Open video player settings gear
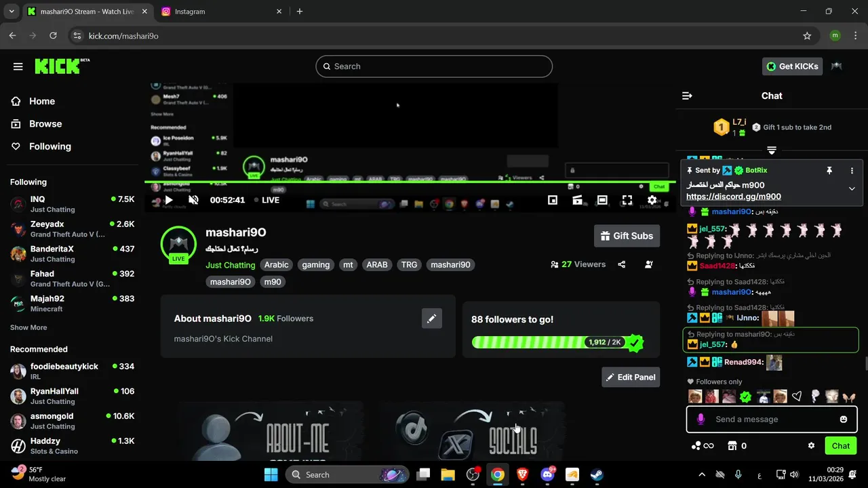 click(652, 200)
